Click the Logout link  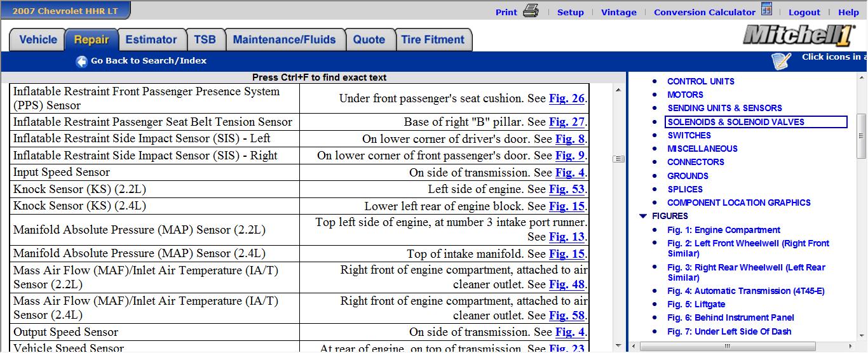tap(804, 12)
